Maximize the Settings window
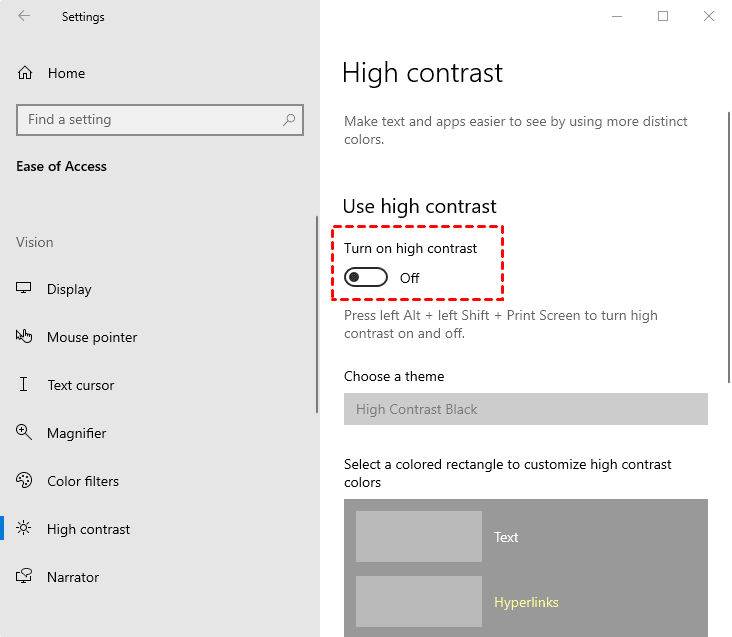The width and height of the screenshot is (732, 637). click(x=663, y=16)
